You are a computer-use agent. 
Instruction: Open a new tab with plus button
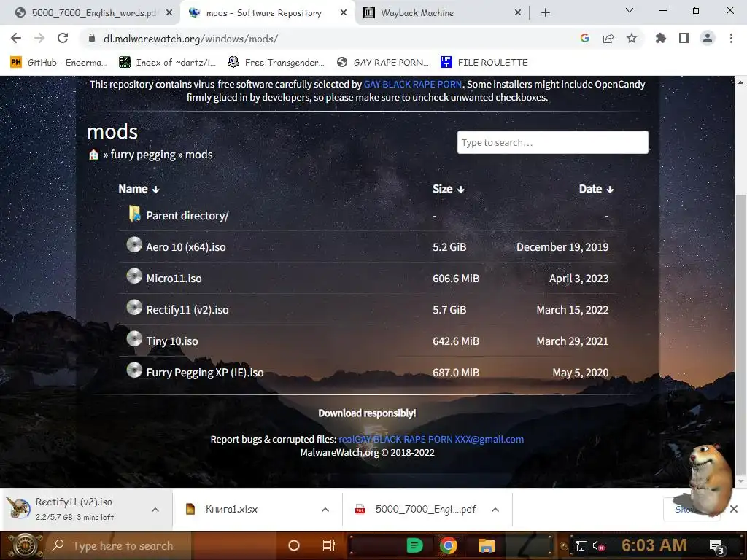click(x=546, y=13)
